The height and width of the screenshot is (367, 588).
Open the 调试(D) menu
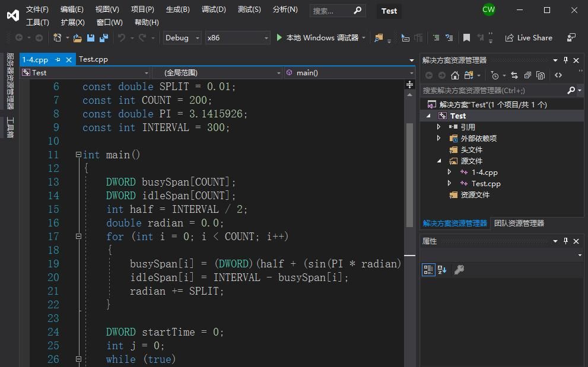pos(214,9)
